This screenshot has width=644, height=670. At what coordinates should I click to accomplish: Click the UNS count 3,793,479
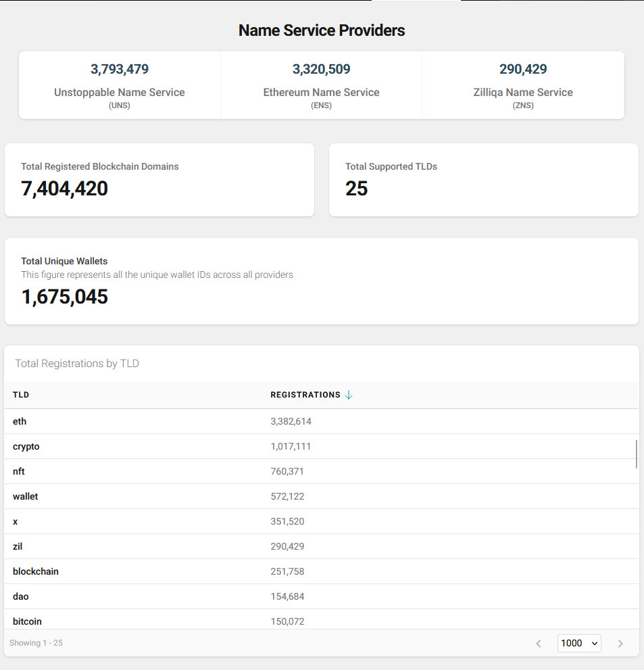point(120,69)
